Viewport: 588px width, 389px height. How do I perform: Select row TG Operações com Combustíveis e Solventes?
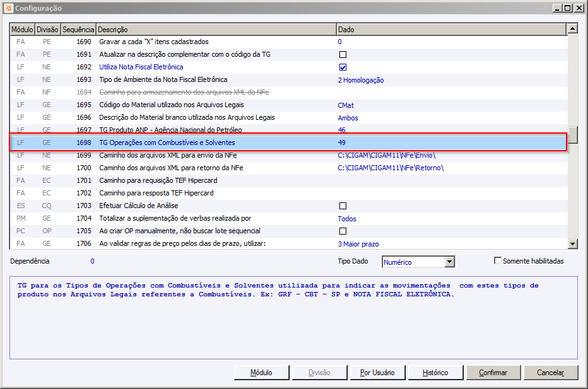(288, 142)
